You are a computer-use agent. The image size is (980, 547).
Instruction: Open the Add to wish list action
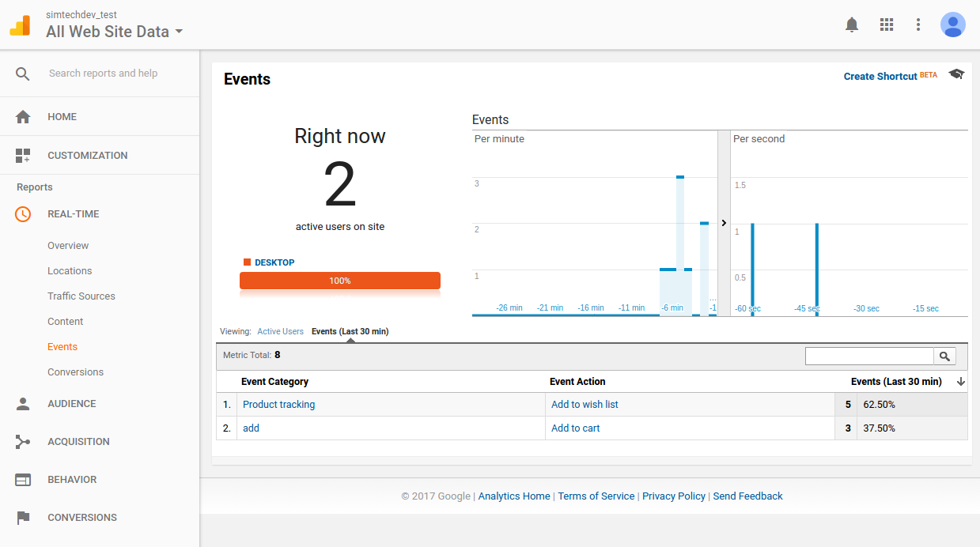pos(585,405)
